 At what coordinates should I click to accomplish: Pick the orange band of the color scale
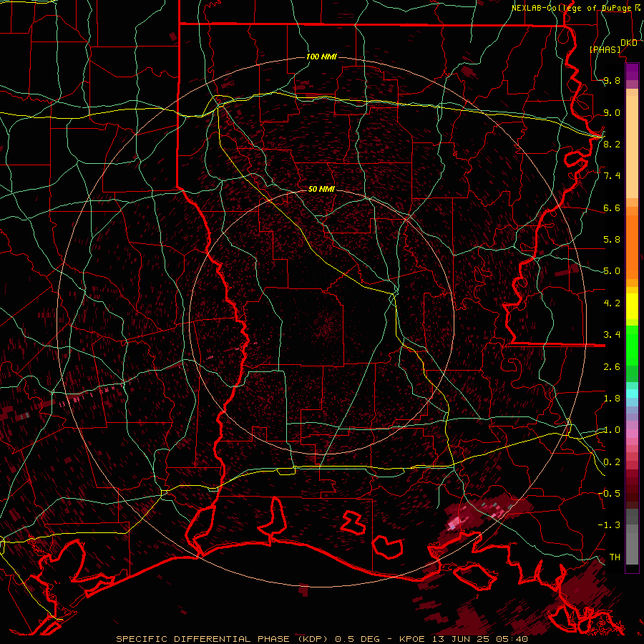tap(632, 246)
